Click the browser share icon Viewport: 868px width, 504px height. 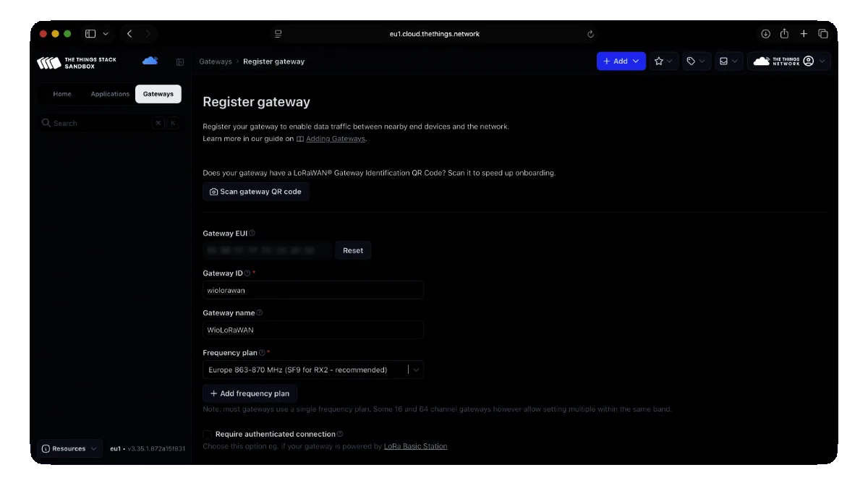(x=784, y=34)
